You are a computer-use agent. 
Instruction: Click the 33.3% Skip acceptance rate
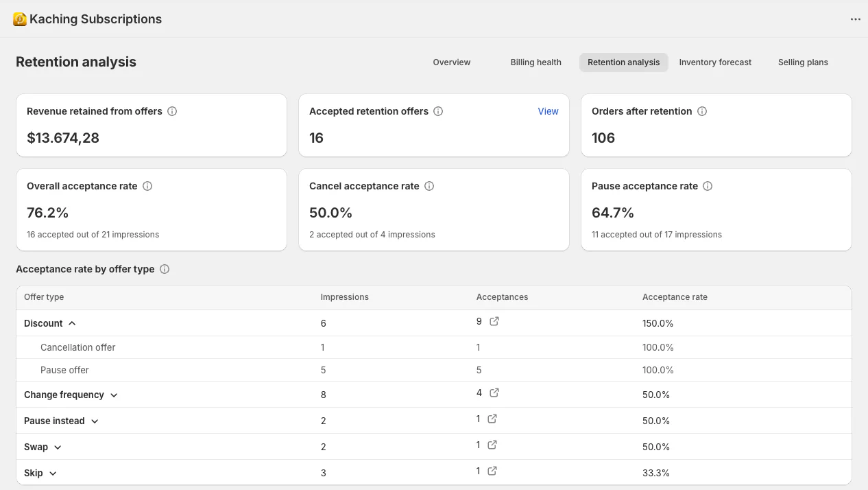(656, 473)
